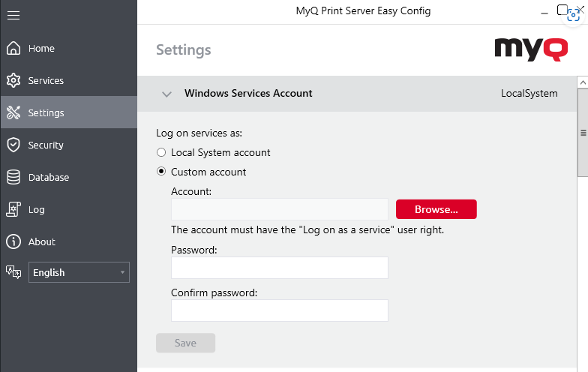Click the MyQ logo

pos(531,49)
